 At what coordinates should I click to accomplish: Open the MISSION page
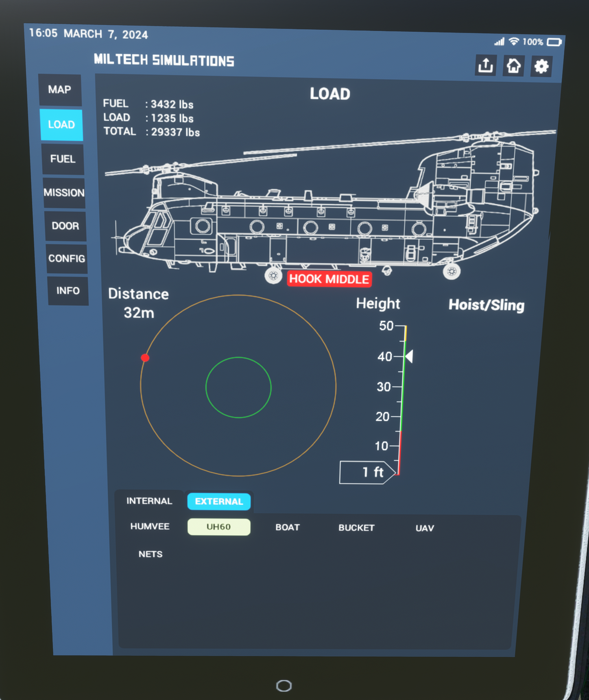coord(64,193)
